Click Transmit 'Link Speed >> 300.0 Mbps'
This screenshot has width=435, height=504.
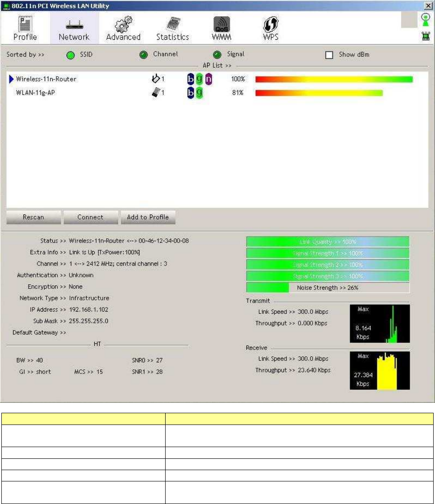(x=293, y=312)
